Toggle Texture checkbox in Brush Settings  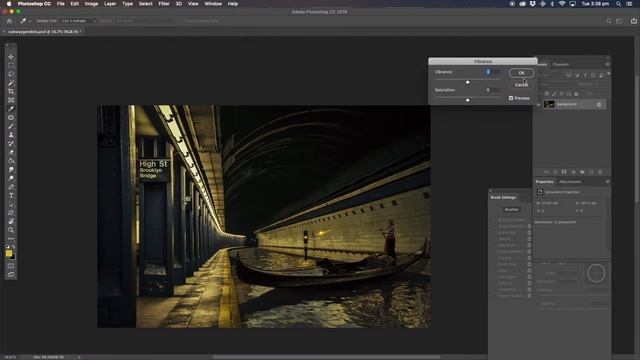point(529,239)
